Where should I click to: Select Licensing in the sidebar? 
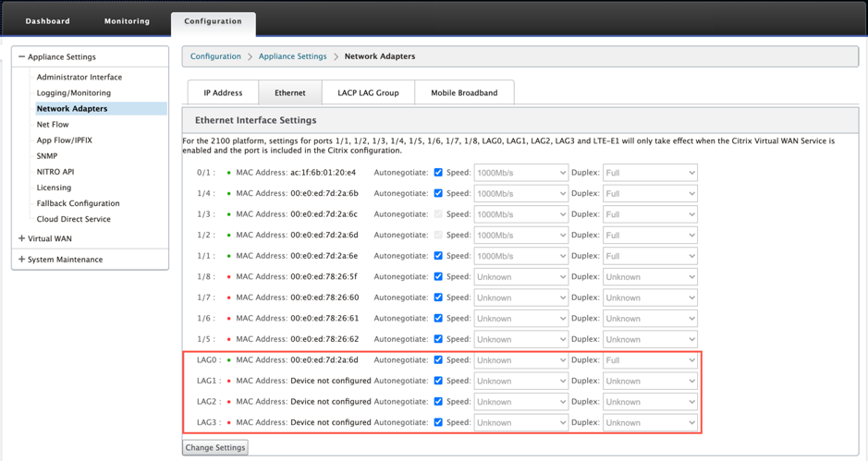click(x=54, y=188)
